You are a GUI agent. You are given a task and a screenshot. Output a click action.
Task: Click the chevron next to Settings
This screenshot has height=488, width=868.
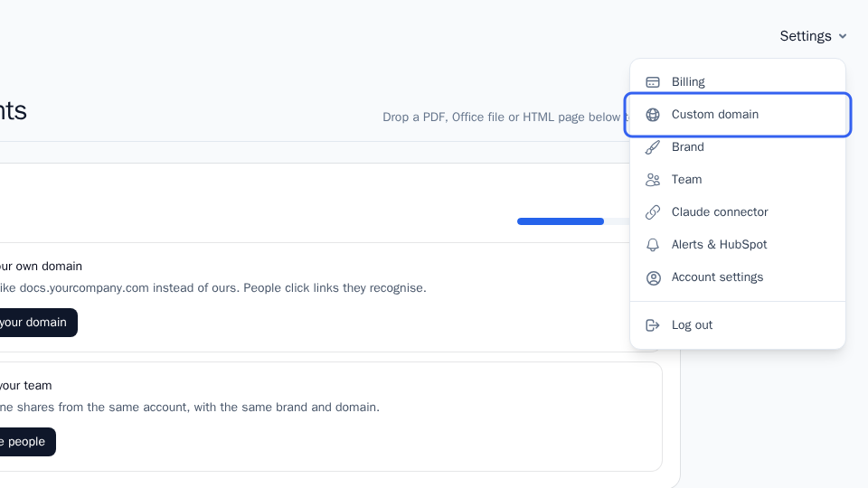tap(843, 36)
